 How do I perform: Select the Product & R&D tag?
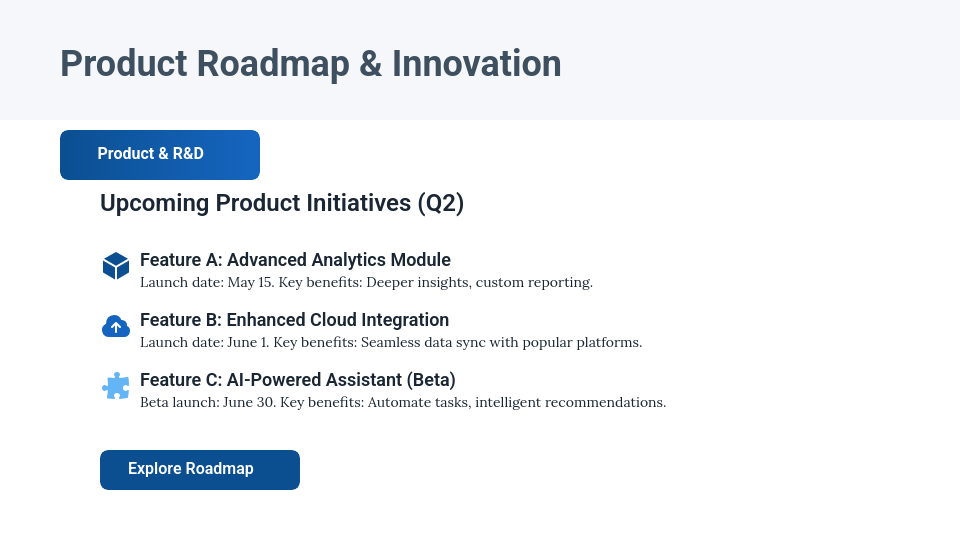tap(160, 154)
